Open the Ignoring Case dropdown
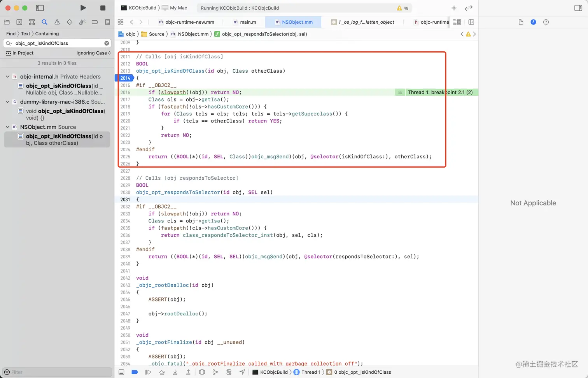This screenshot has height=378, width=588. (93, 53)
